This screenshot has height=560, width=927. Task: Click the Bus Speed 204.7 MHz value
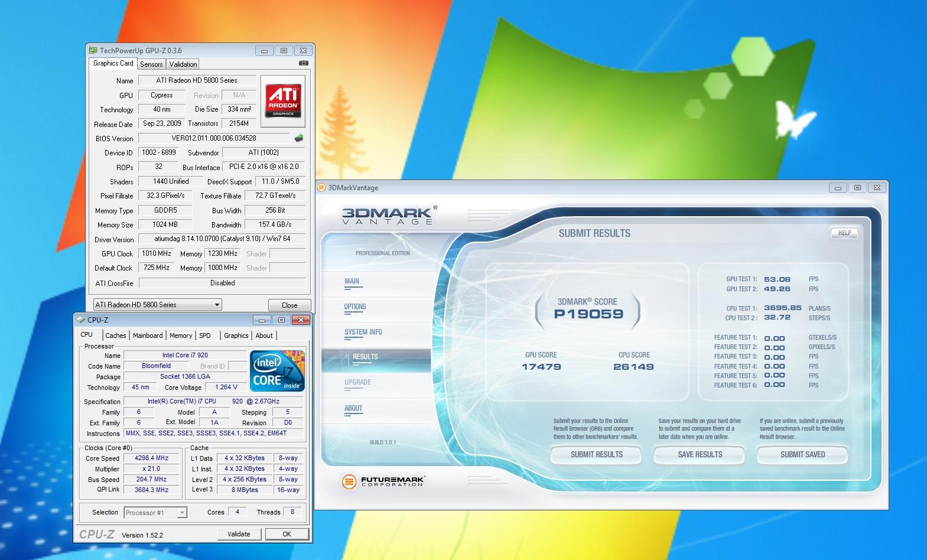point(152,479)
